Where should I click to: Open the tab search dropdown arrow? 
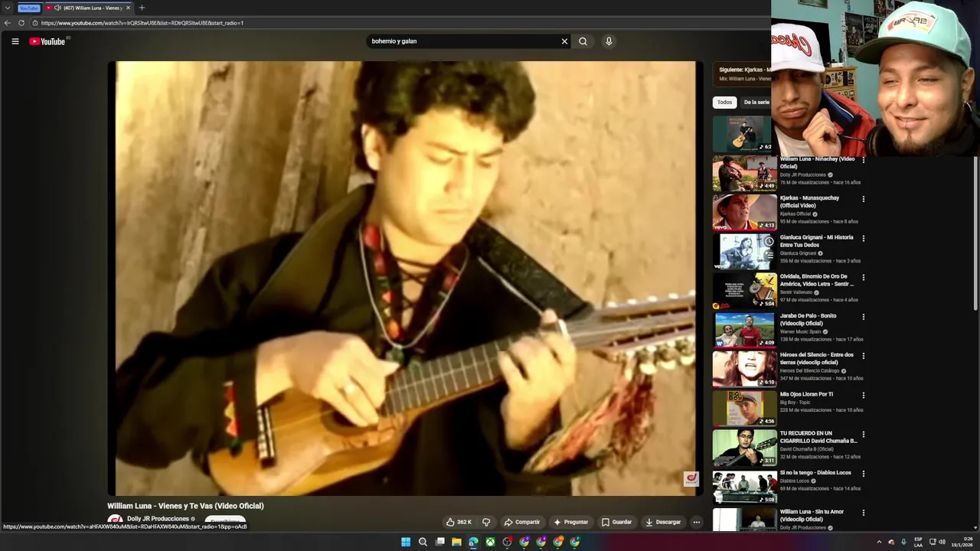(7, 8)
